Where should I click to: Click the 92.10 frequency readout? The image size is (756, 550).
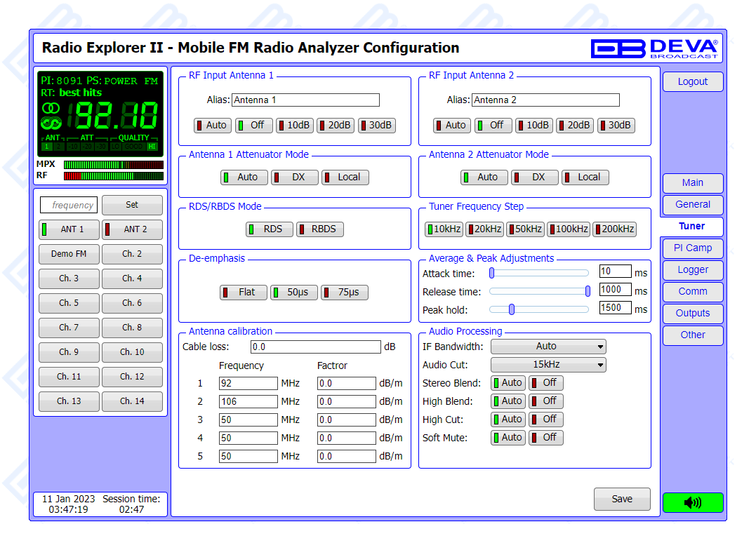pos(117,115)
